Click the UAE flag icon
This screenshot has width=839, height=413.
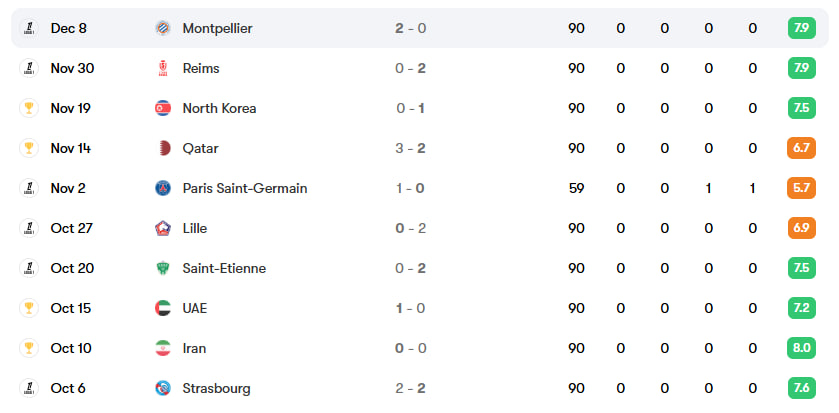click(x=163, y=308)
